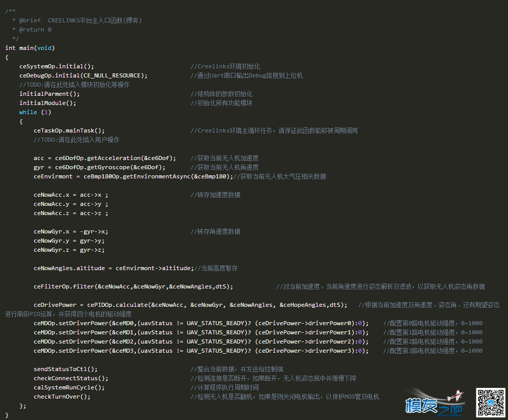Select the 'ceSystemOp.initial();' line
This screenshot has width=508, height=420.
click(x=57, y=66)
